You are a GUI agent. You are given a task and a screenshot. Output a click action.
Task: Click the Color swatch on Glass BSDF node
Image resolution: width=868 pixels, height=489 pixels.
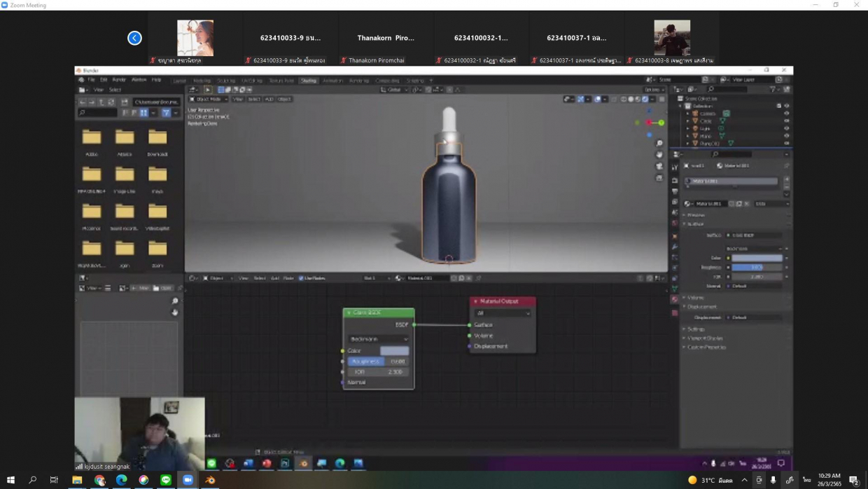pyautogui.click(x=394, y=350)
